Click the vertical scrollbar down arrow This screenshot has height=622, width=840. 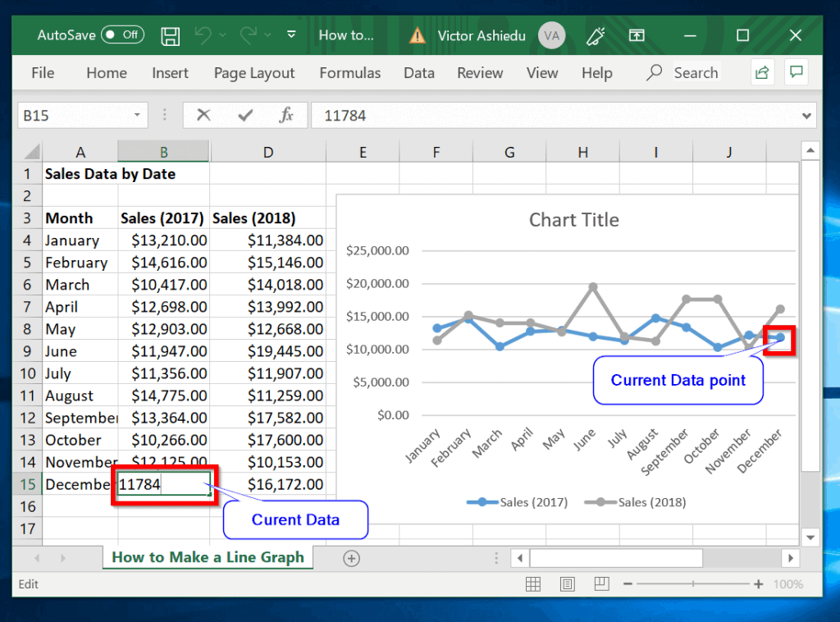click(810, 537)
